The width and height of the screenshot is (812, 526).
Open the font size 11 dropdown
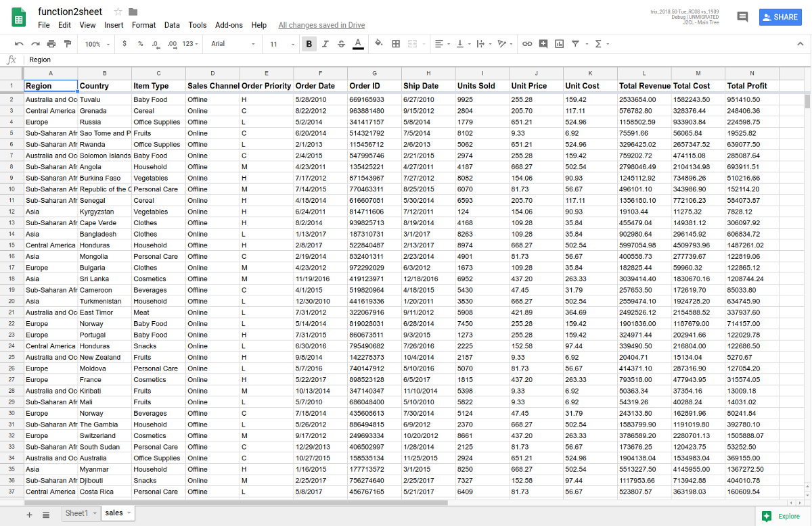(281, 44)
